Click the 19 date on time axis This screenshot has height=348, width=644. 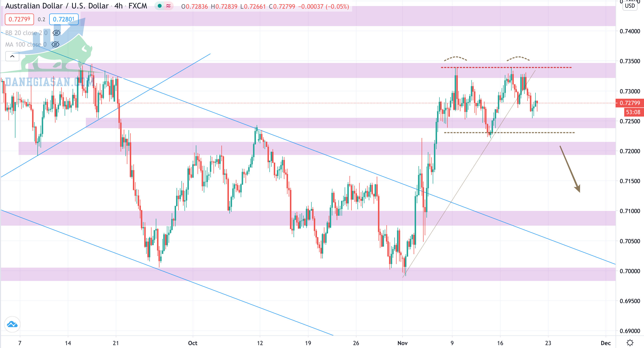click(x=308, y=343)
